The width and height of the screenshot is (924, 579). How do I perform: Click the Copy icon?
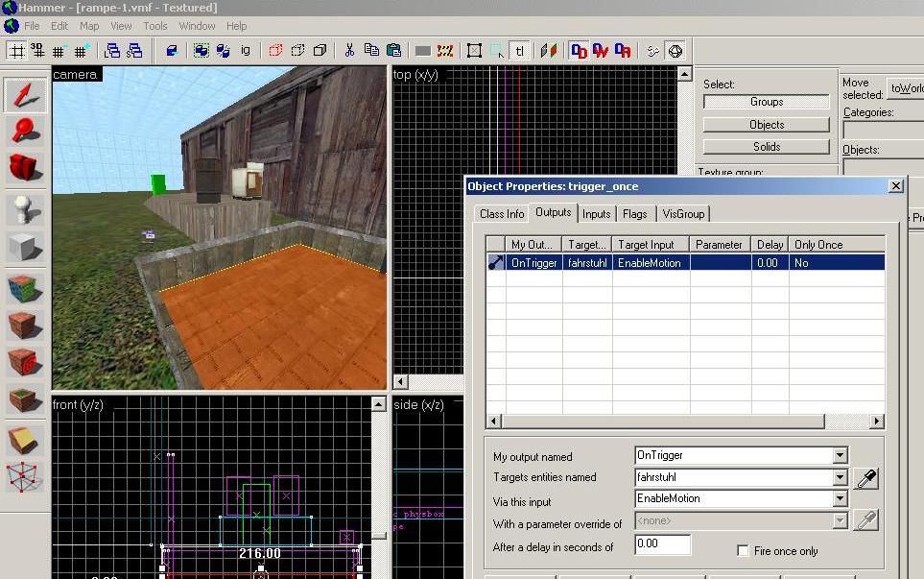[371, 51]
